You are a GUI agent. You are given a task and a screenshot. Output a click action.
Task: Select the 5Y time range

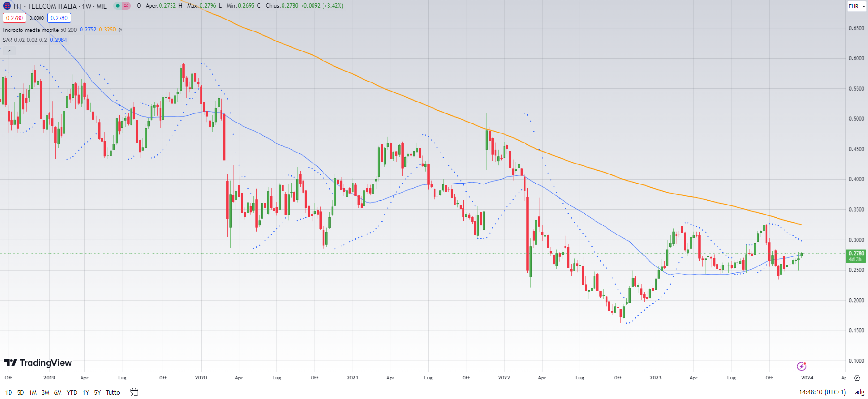tap(97, 392)
